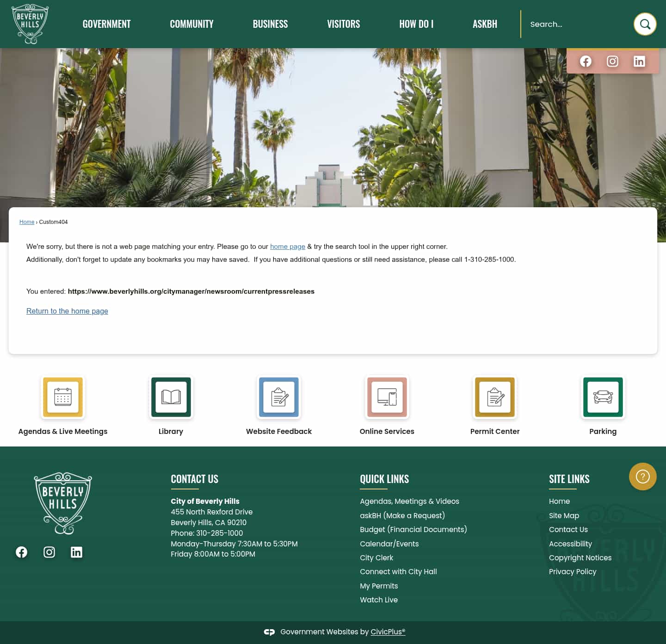Image resolution: width=666 pixels, height=644 pixels.
Task: Open the BUSINESS navigation menu
Action: (270, 24)
